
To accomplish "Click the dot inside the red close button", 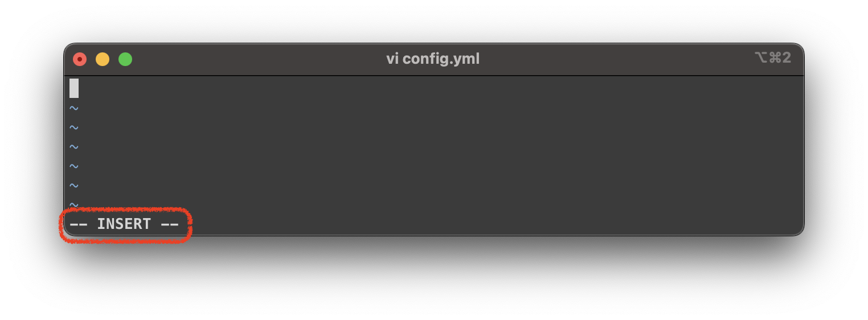I will (x=80, y=59).
